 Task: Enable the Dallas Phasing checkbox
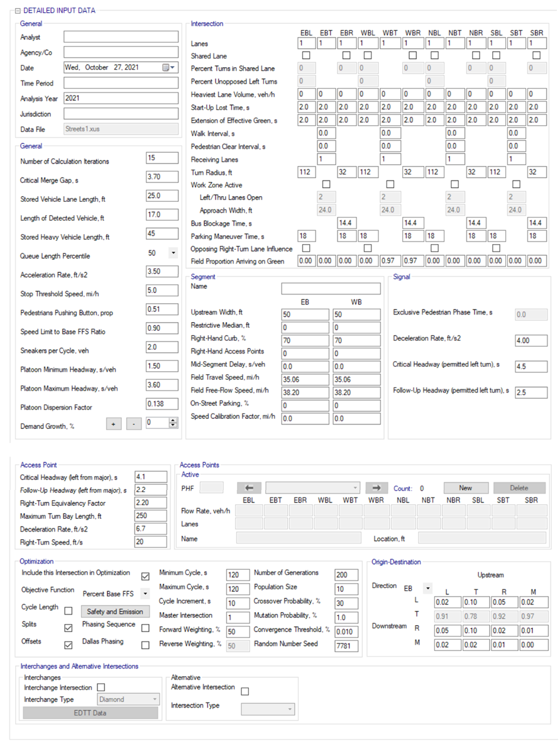145,645
